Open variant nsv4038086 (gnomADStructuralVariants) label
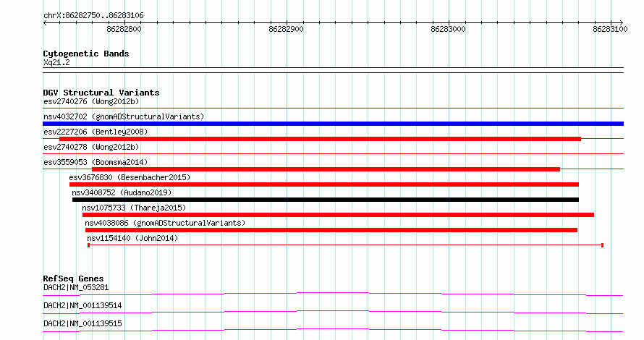This screenshot has height=340, width=644. coord(165,223)
